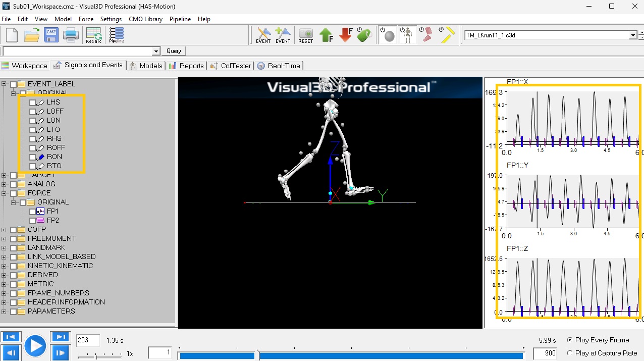Check the LHS event checkbox
Screen dimensions: 644x361
[33, 102]
